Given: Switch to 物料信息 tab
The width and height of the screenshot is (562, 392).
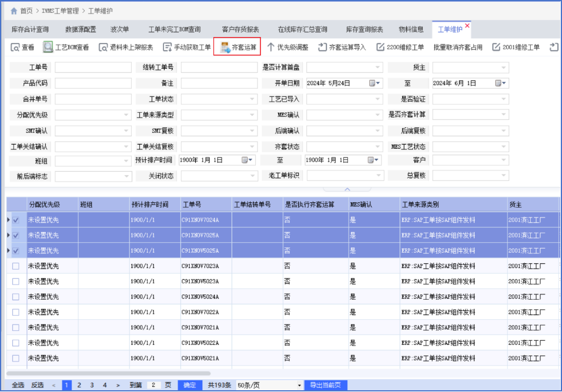Looking at the screenshot, I should [x=411, y=29].
